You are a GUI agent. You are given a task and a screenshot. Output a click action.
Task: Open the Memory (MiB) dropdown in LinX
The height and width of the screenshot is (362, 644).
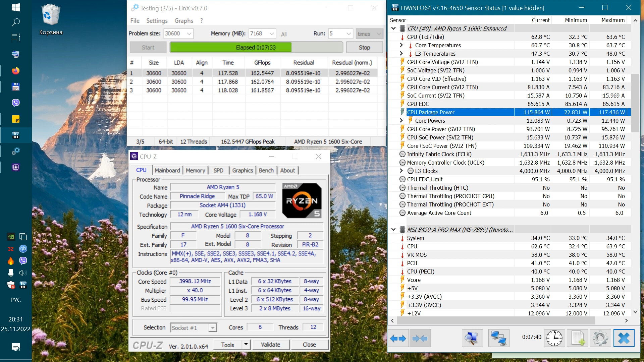272,34
